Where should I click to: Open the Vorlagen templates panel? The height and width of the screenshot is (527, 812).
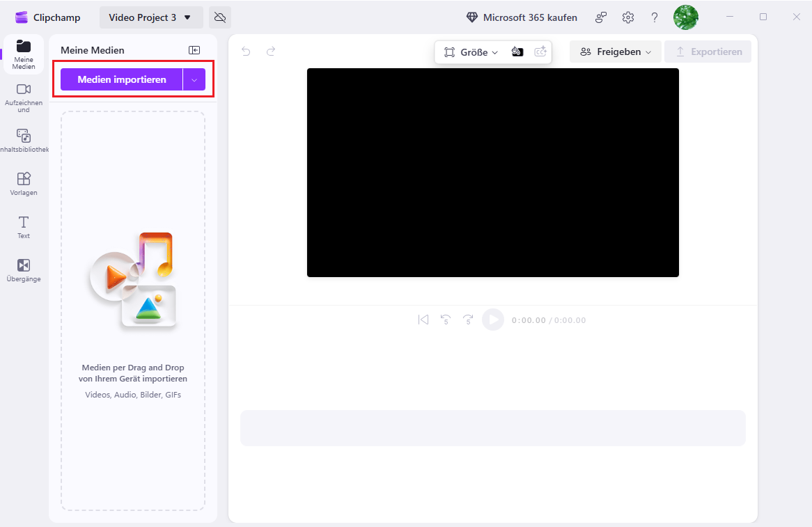(x=24, y=184)
